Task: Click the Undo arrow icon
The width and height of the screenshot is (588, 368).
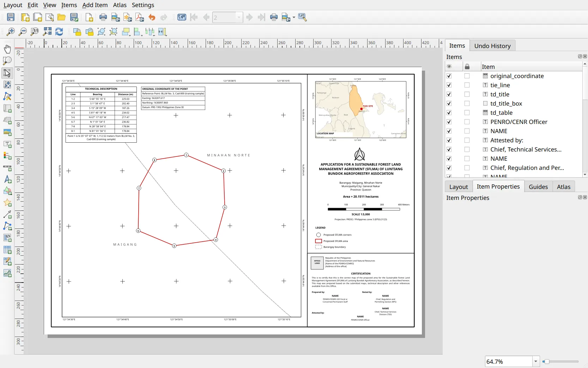Action: click(x=152, y=17)
